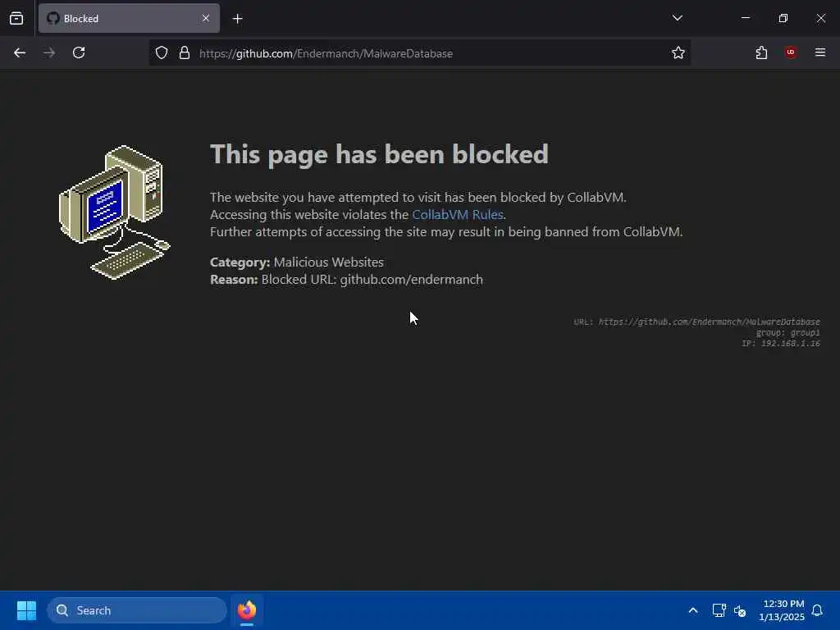The height and width of the screenshot is (630, 840).
Task: Click the taskbar Search box
Action: (137, 610)
